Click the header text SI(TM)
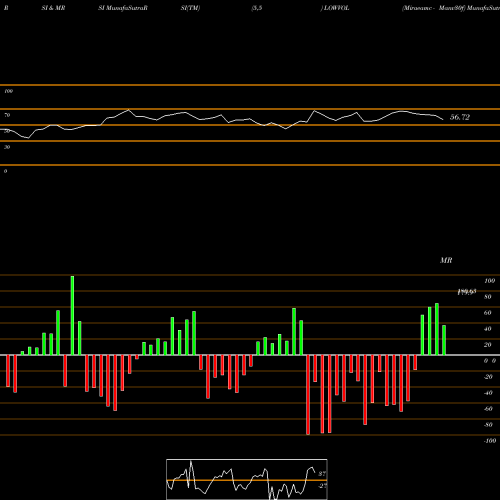Screen dimensions: 500x500 [190, 8]
